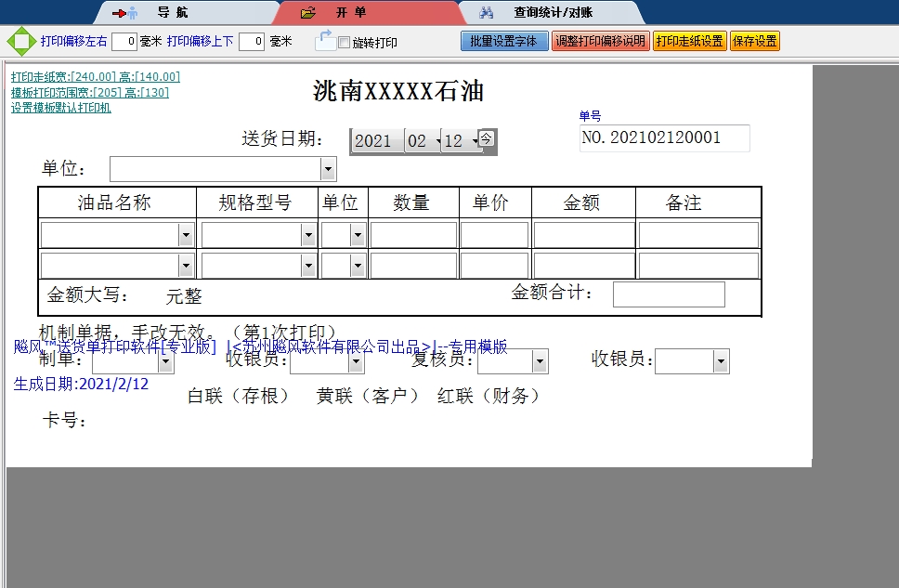Click the 保存设置 button
The image size is (899, 588).
tap(754, 42)
